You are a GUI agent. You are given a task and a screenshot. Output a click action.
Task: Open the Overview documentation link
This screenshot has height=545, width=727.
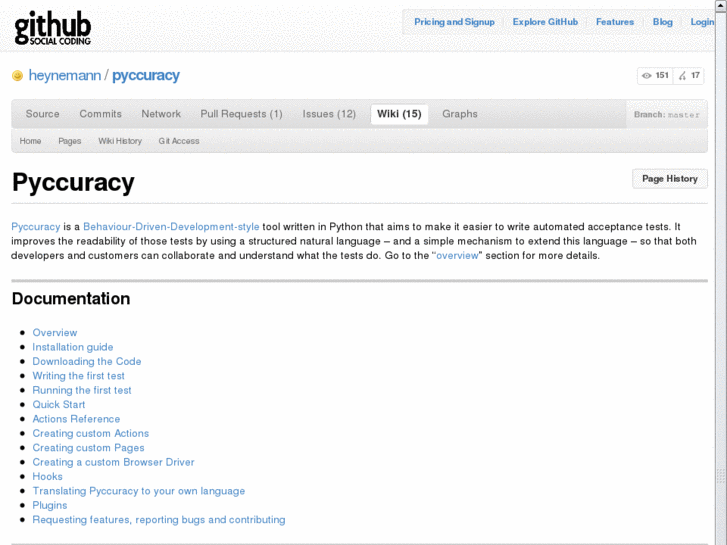pos(55,333)
